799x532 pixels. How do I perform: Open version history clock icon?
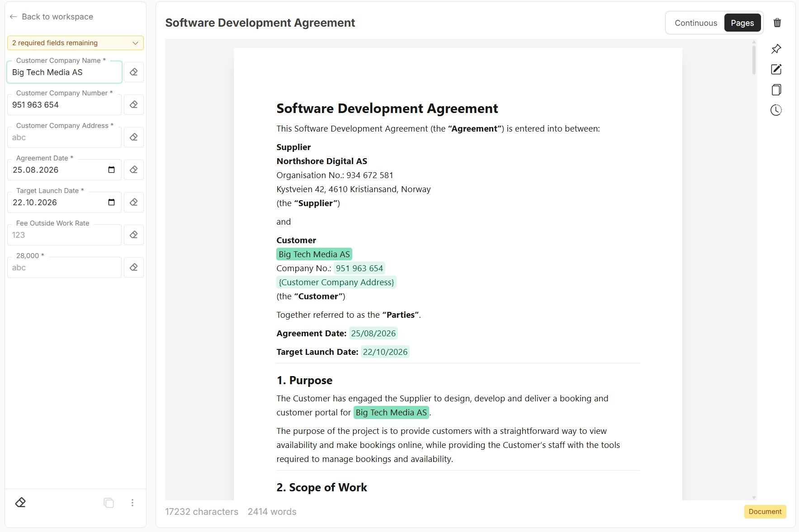click(x=776, y=110)
